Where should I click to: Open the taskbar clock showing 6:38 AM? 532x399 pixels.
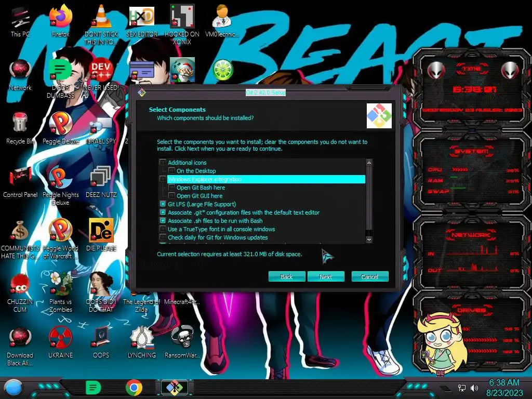504,388
